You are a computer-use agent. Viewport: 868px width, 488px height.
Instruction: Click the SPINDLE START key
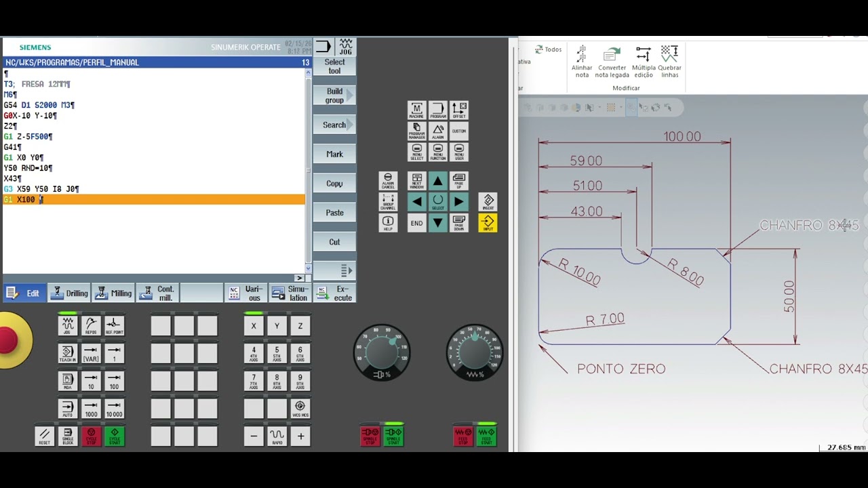click(x=393, y=436)
